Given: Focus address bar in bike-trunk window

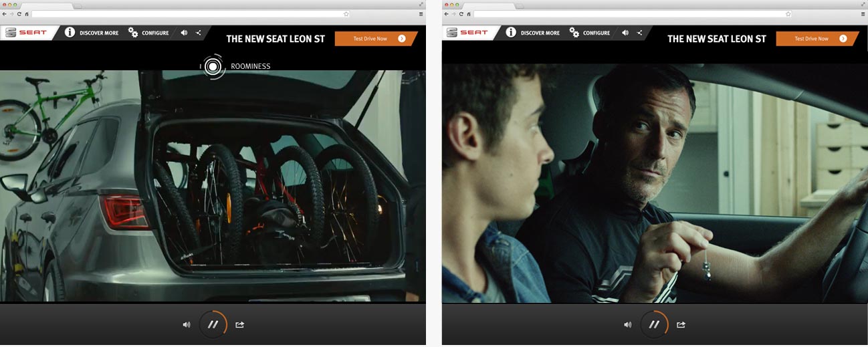Looking at the screenshot, I should [191, 13].
